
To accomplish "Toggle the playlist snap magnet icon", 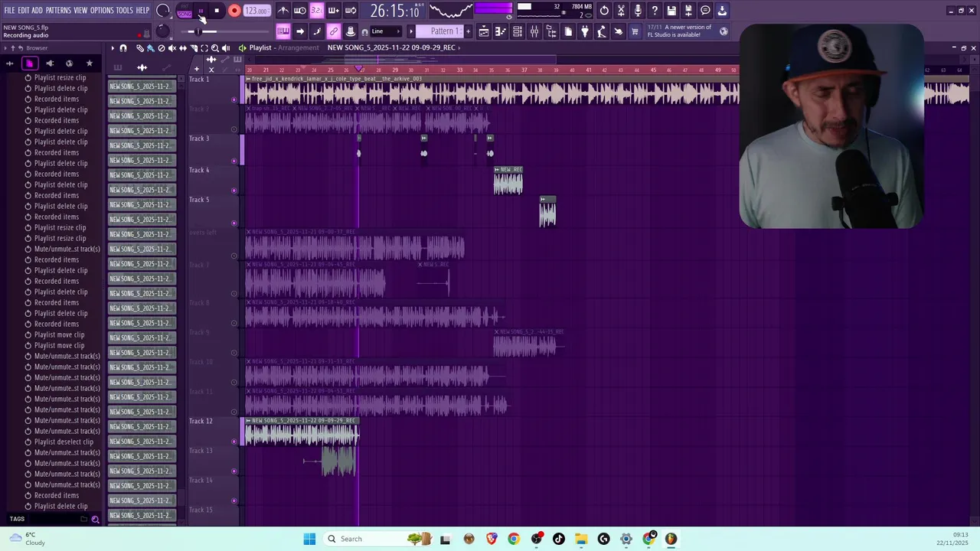I will 123,48.
